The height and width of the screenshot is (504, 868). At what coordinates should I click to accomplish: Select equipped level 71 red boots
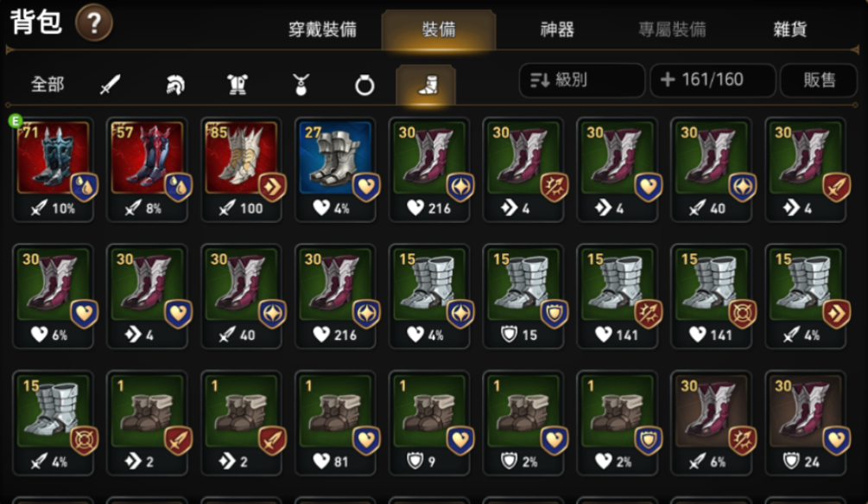click(x=54, y=169)
